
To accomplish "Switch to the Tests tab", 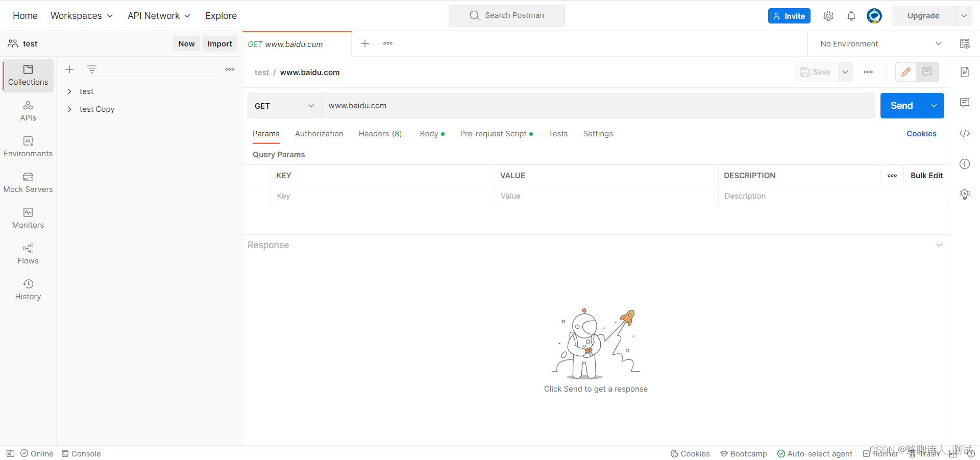I will (x=558, y=134).
